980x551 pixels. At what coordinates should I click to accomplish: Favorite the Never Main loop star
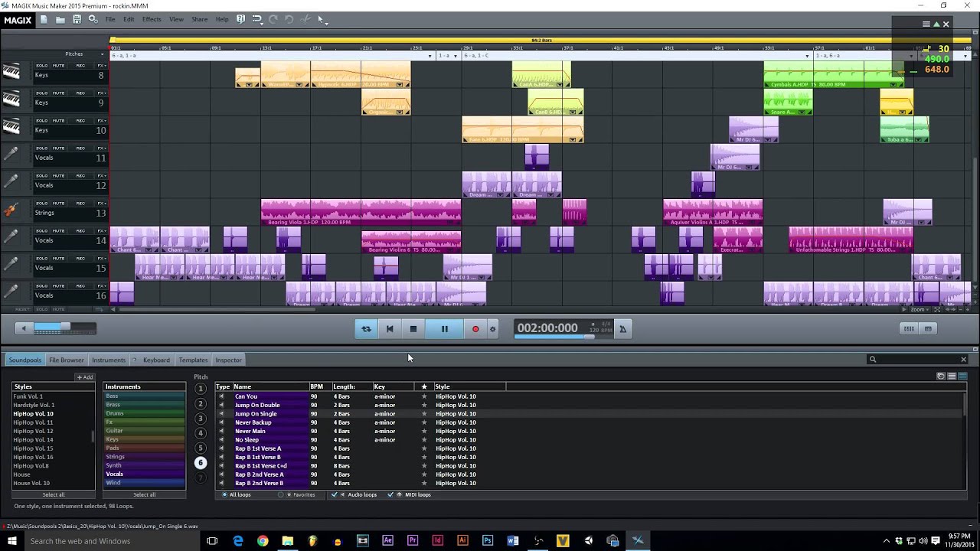[x=423, y=431]
